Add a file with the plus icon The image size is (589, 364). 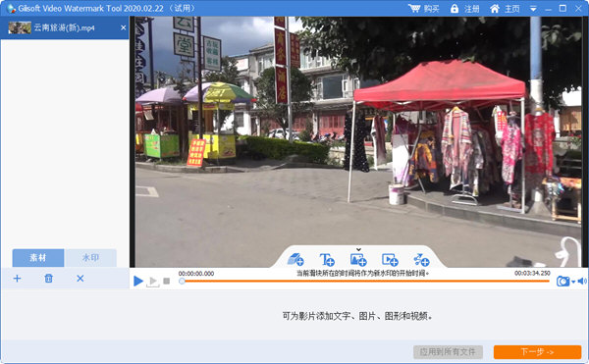(17, 279)
